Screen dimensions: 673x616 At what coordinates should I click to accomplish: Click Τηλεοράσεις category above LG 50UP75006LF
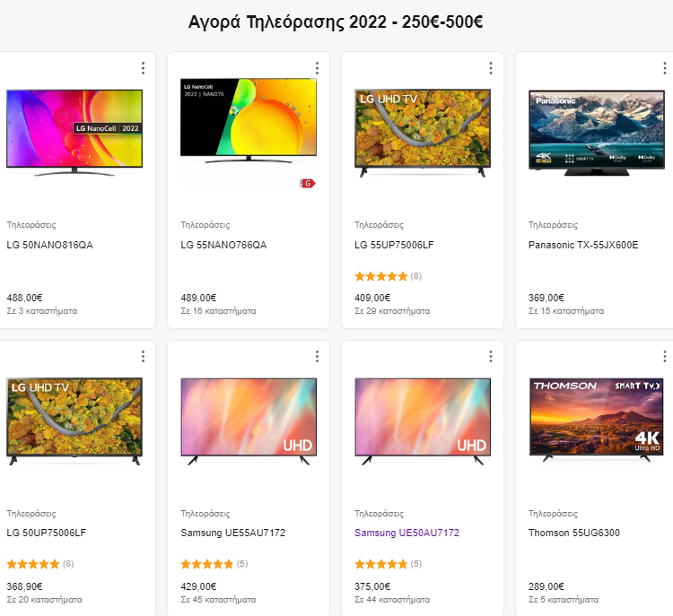(31, 514)
